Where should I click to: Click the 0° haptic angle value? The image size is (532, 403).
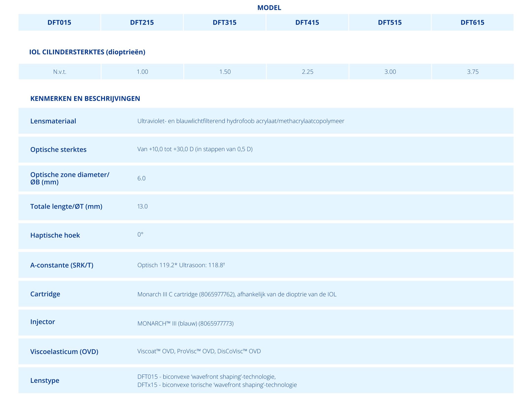coord(140,234)
